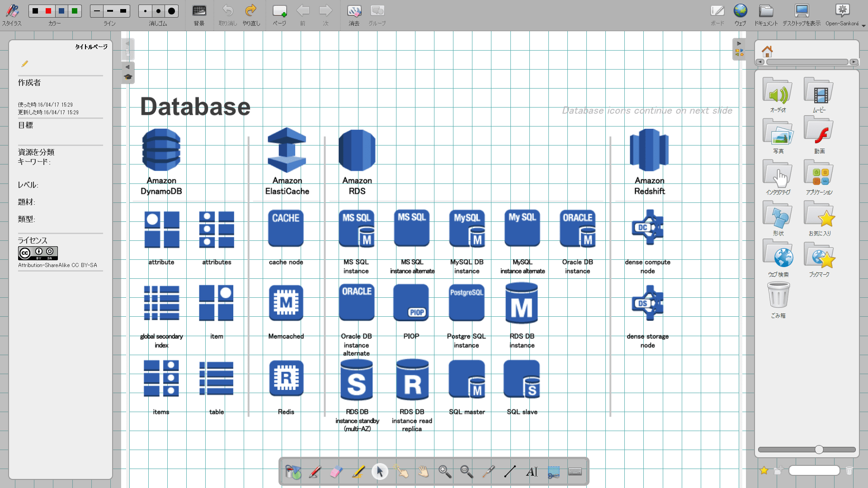Screen dimensions: 868x488
Task: Open the Pictures library folder
Action: click(778, 136)
